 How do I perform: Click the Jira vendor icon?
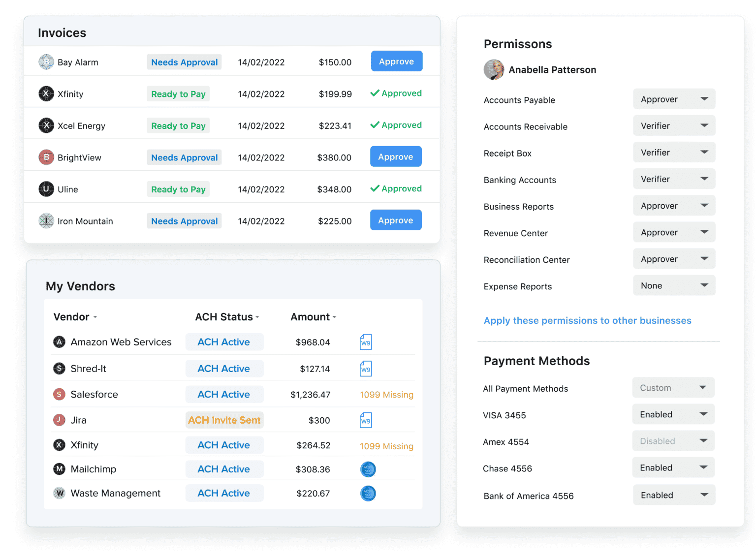coord(59,420)
